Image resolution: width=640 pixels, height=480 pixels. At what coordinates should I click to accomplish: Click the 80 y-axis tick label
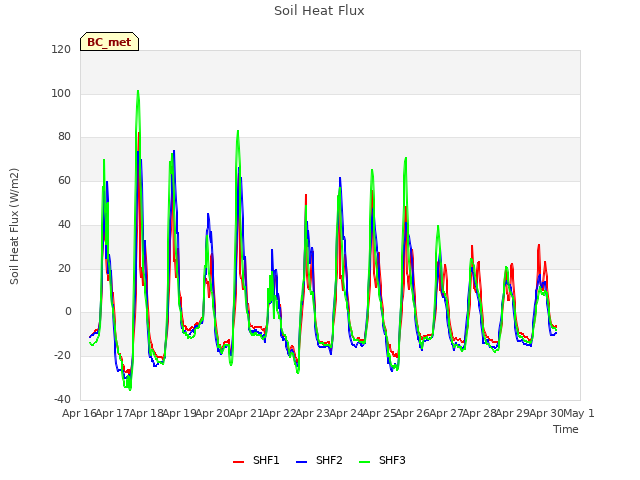click(x=64, y=137)
